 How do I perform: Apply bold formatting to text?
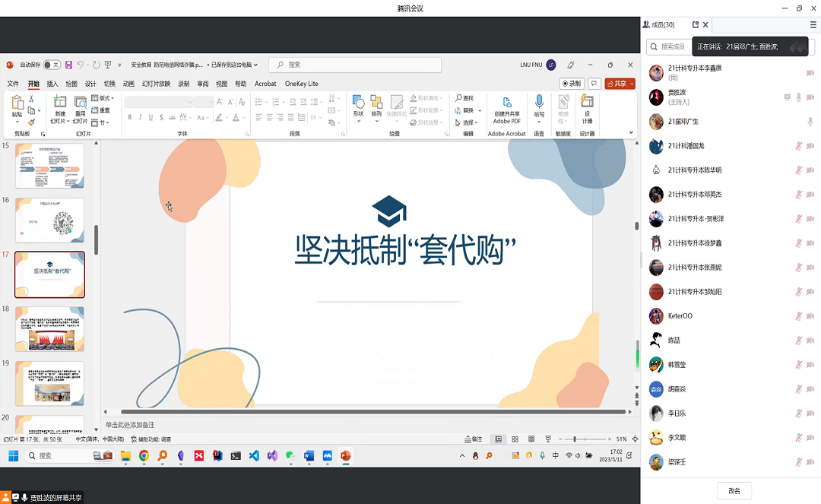[129, 116]
